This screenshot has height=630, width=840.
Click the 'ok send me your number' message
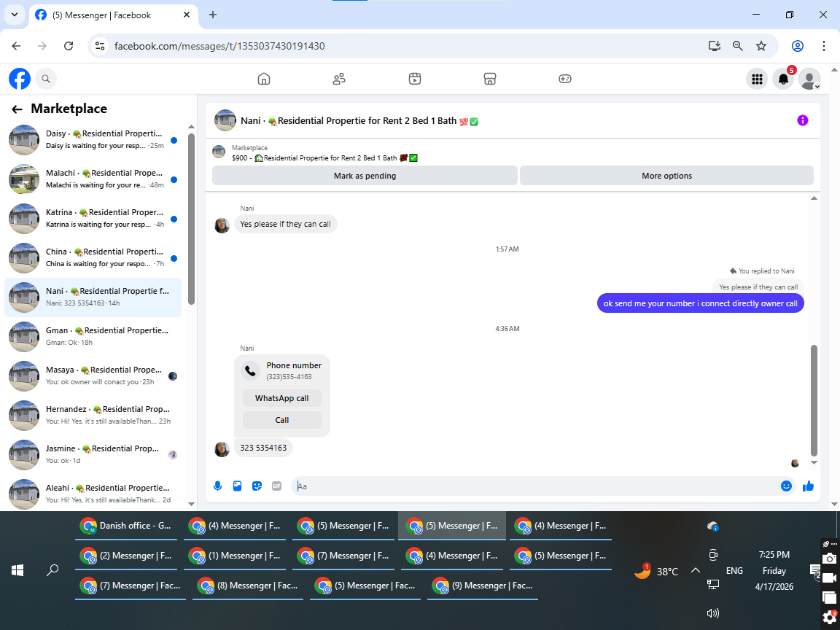click(x=700, y=303)
